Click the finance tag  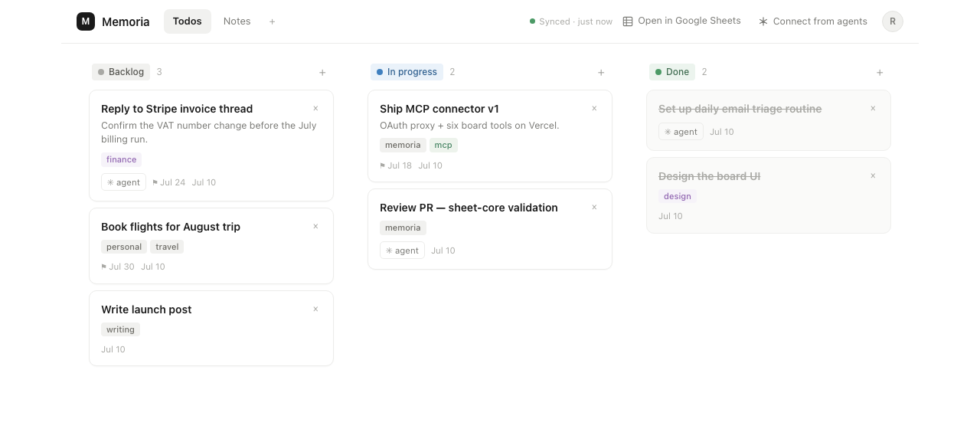121,159
